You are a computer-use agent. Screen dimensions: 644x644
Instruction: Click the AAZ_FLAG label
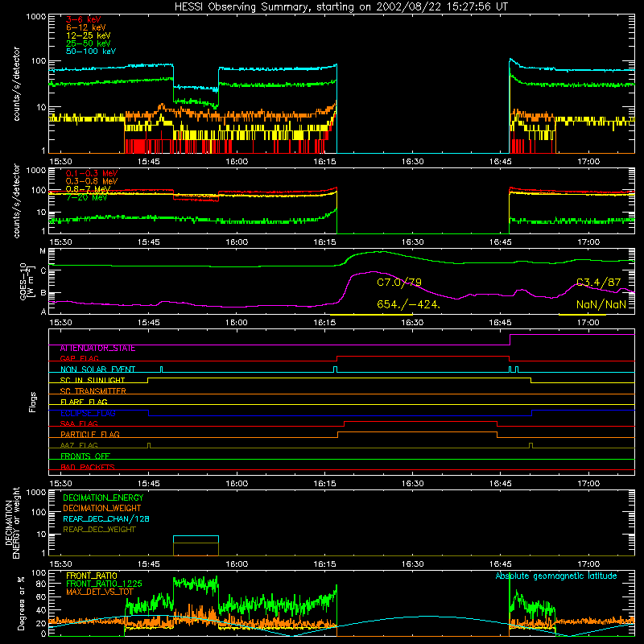pyautogui.click(x=79, y=446)
